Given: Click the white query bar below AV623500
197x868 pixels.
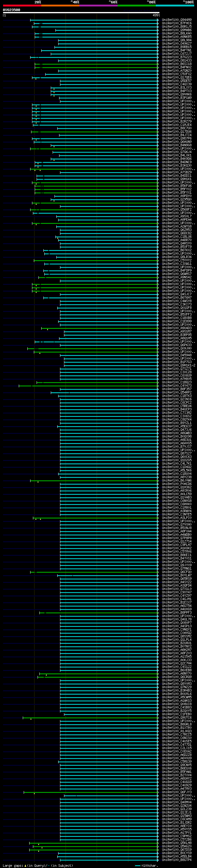Looking at the screenshot, I should point(81,13).
